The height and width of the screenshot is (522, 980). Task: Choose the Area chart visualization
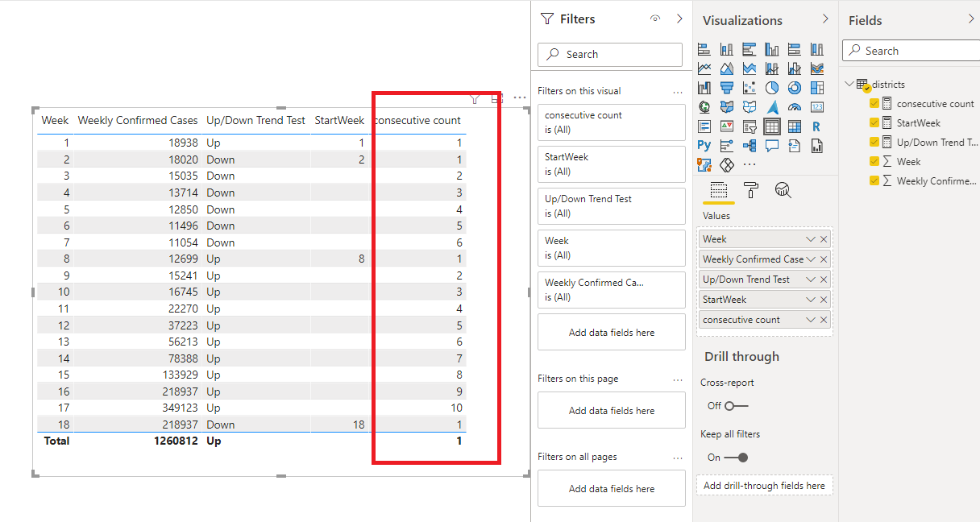pyautogui.click(x=727, y=68)
